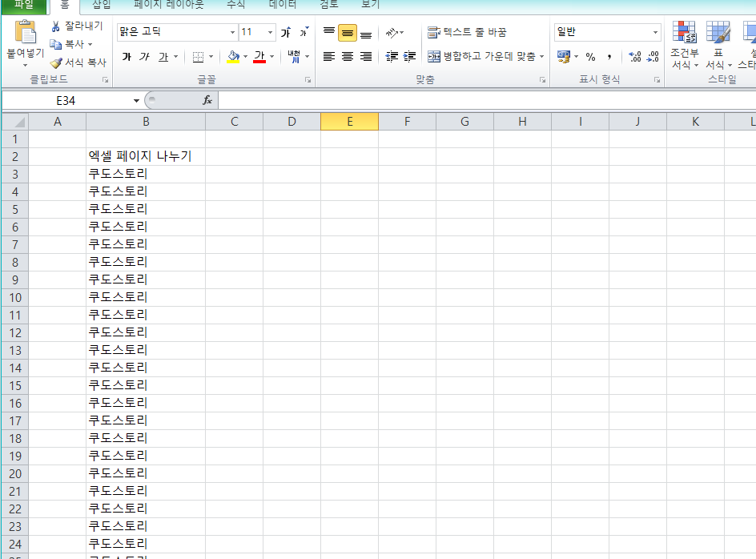Select middle vertical align icon

tap(347, 33)
